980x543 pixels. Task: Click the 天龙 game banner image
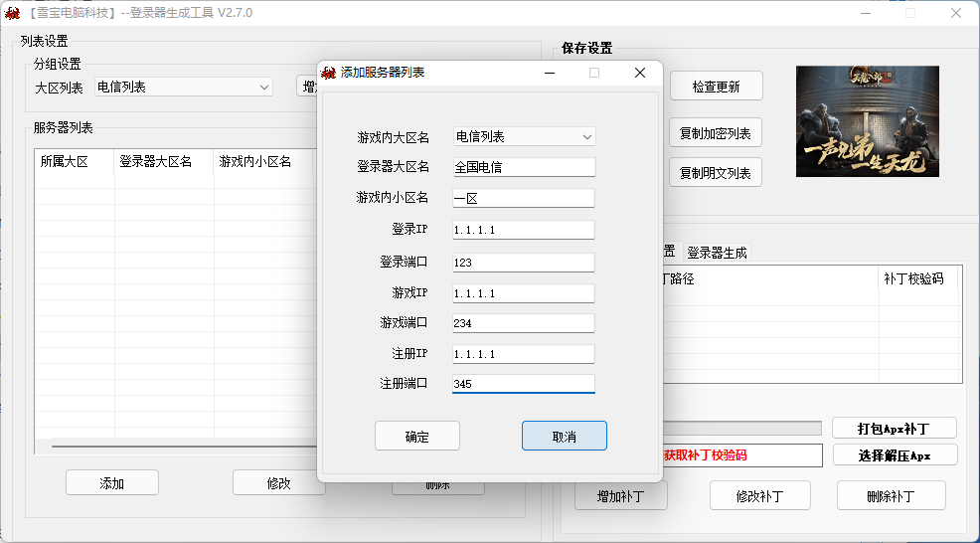867,121
